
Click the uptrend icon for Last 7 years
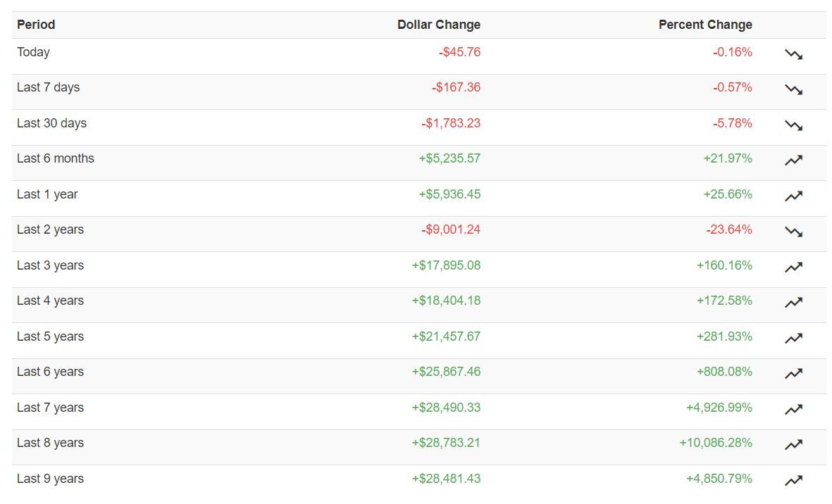coord(793,410)
